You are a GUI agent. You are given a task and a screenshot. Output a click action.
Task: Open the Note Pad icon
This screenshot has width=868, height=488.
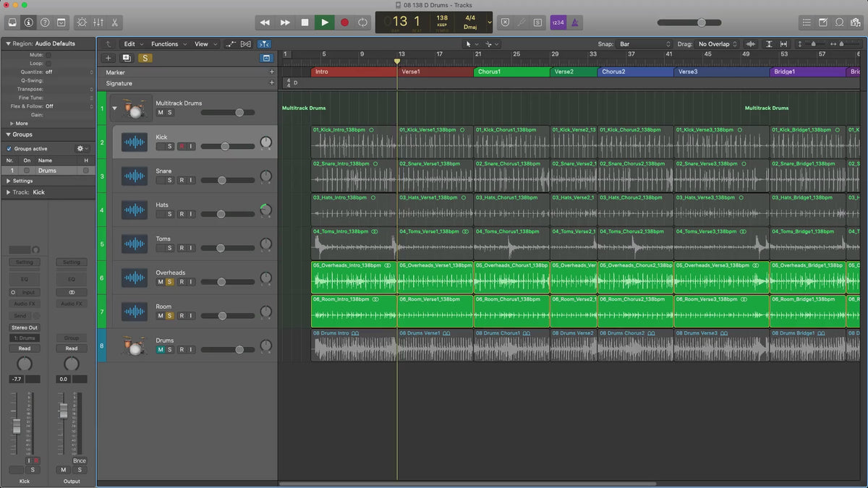pyautogui.click(x=823, y=22)
